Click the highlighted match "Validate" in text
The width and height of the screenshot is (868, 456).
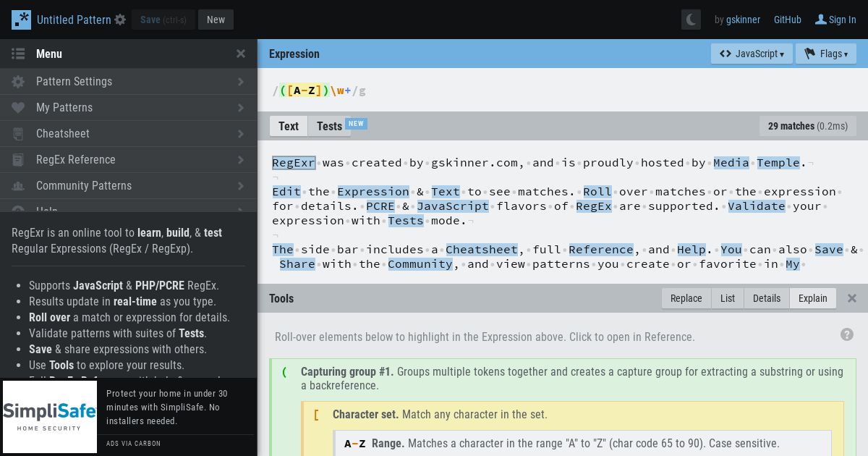pos(757,206)
